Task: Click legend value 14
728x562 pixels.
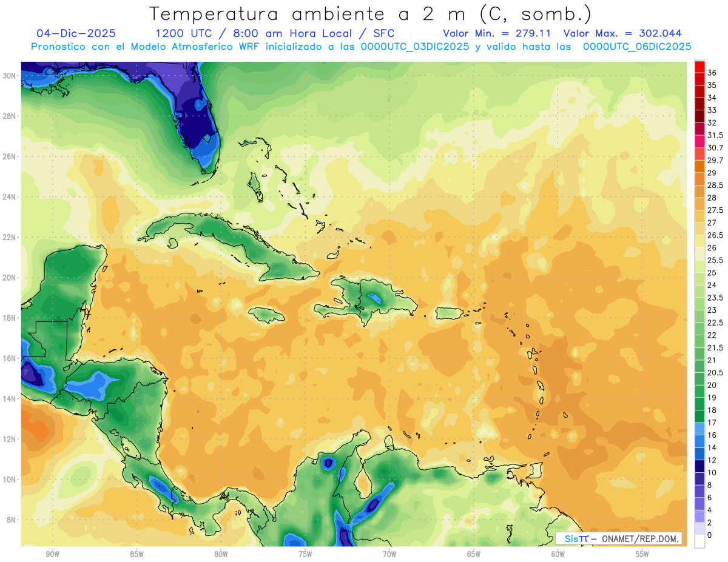Action: (x=712, y=447)
